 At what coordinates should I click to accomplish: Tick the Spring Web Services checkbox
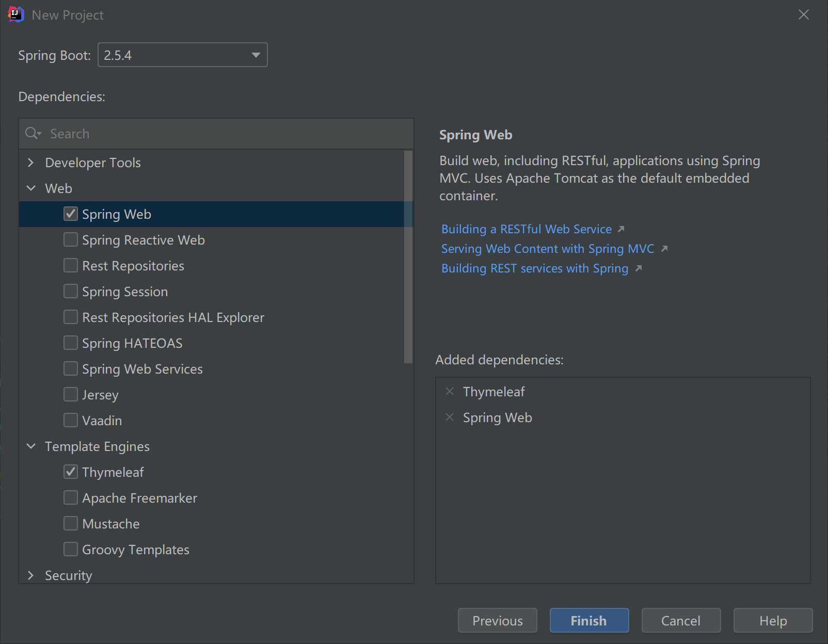pos(71,368)
